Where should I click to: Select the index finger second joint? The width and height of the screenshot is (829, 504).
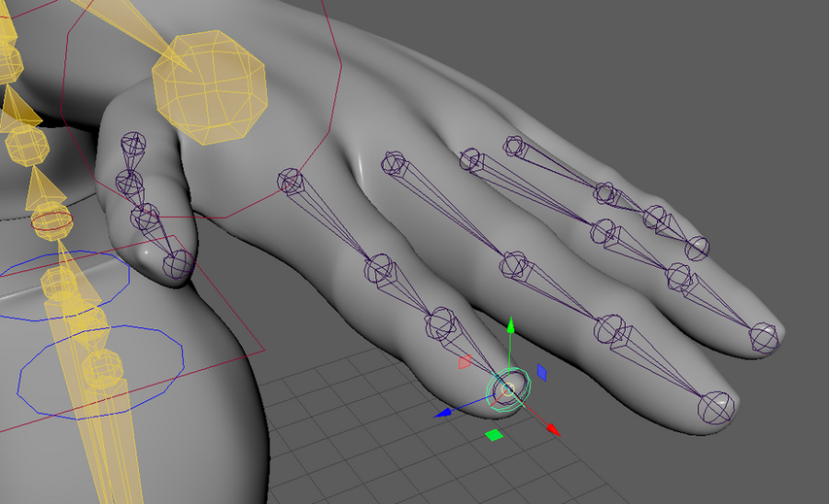(379, 268)
